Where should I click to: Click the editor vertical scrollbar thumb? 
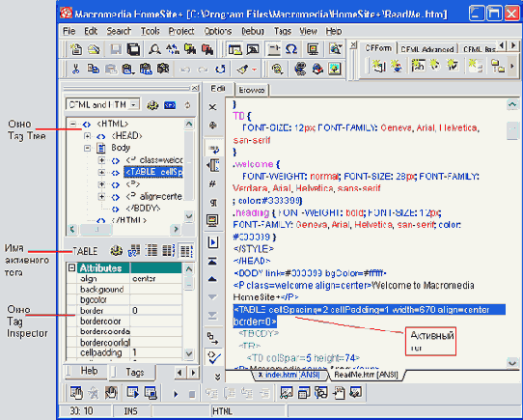(x=512, y=130)
